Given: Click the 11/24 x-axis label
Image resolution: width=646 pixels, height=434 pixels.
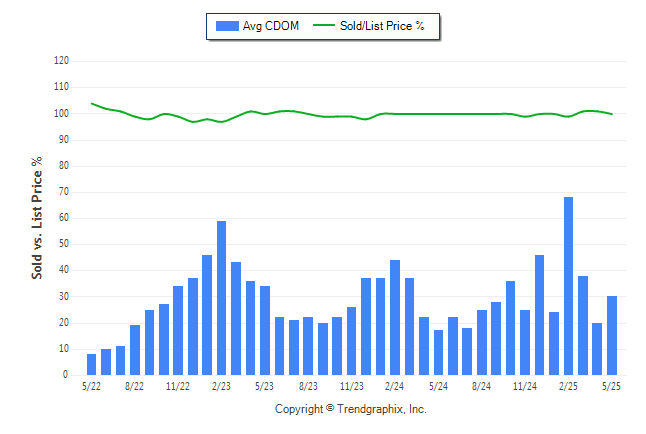Looking at the screenshot, I should pos(525,387).
